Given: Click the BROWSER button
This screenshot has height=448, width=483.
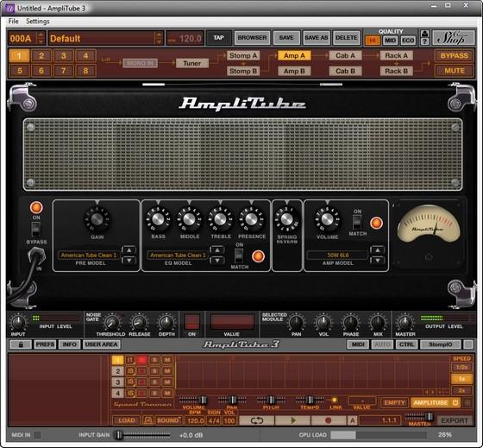Looking at the screenshot, I should click(252, 38).
